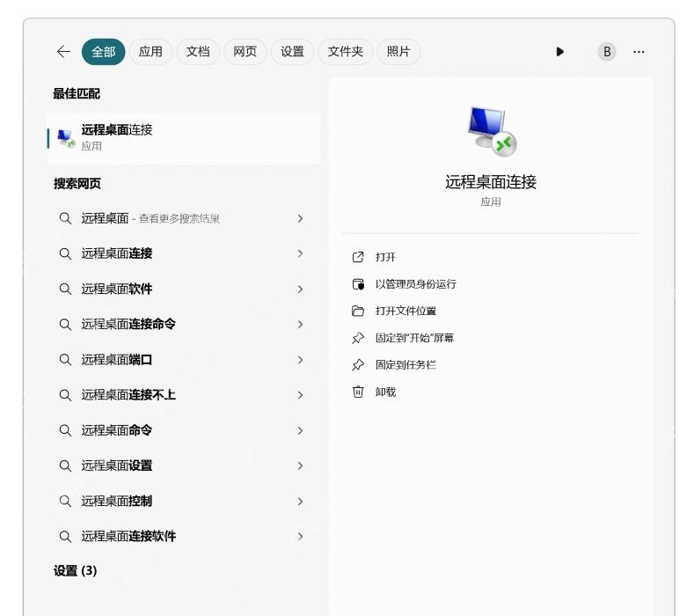Choose 卸载 to uninstall the app
The width and height of the screenshot is (694, 616).
385,392
